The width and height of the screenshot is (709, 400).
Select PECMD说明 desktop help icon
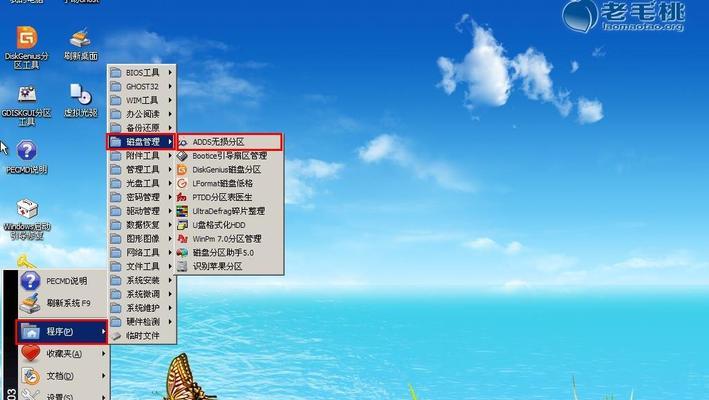coord(27,151)
